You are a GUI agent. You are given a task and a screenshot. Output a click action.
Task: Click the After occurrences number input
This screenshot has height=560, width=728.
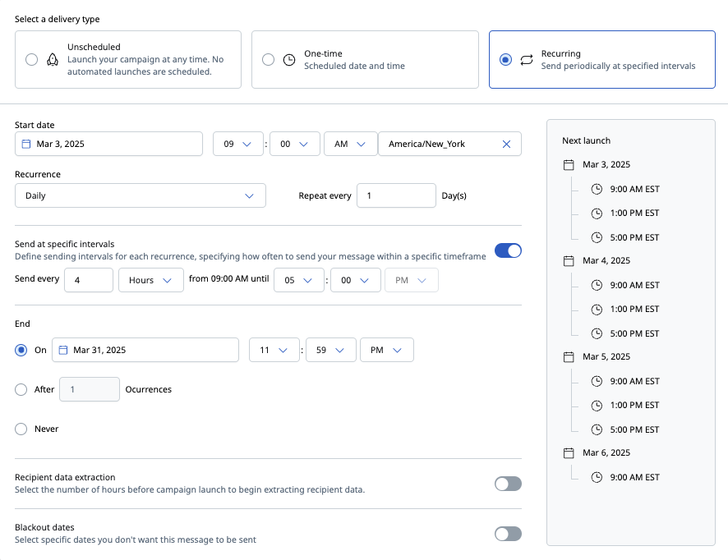point(90,389)
